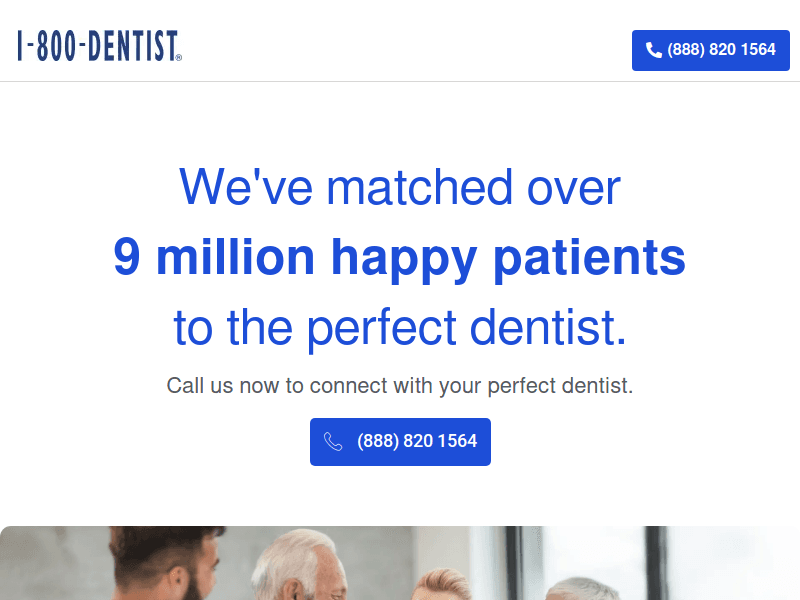Open the homepage via the 1-800-DENTIST wordmark
The height and width of the screenshot is (600, 800).
[95, 45]
